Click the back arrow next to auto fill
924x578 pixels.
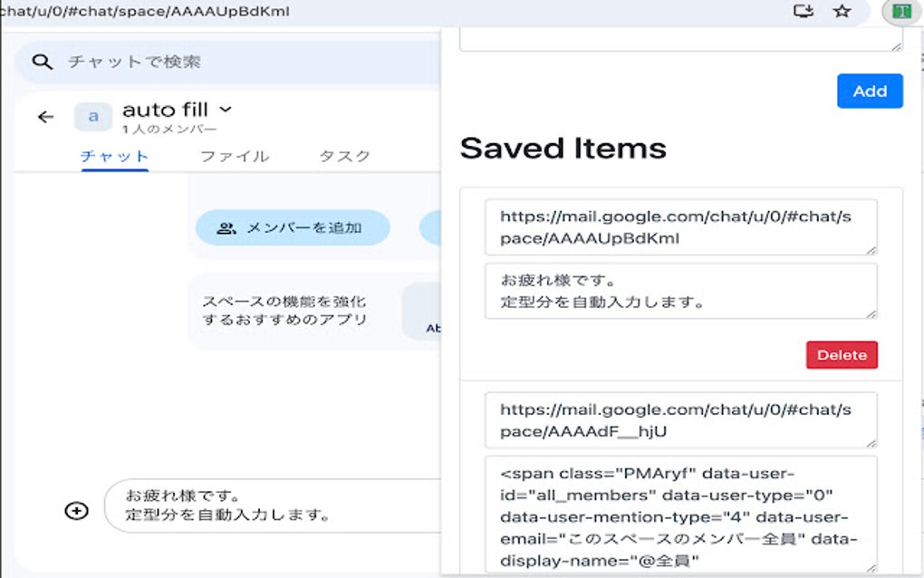pyautogui.click(x=44, y=116)
